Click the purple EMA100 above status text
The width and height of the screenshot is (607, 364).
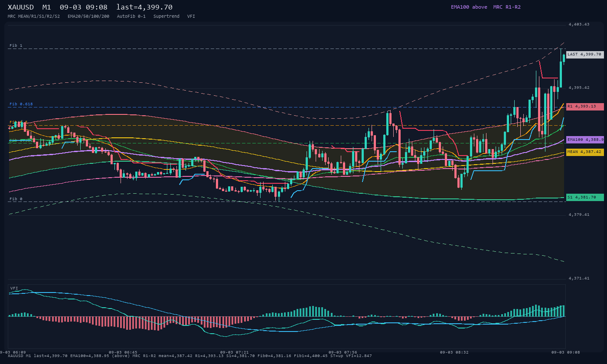tap(469, 7)
